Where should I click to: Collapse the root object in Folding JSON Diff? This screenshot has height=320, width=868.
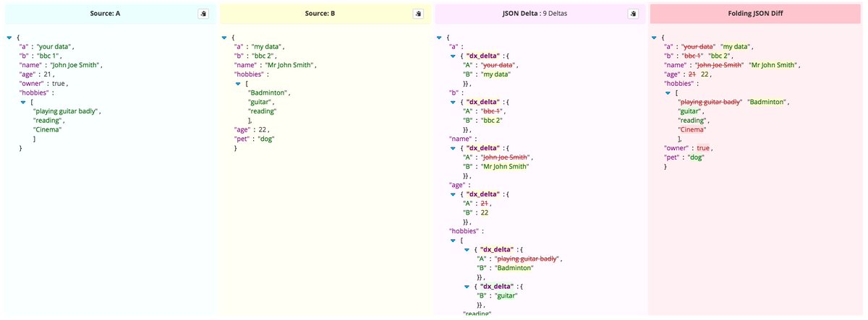[654, 37]
